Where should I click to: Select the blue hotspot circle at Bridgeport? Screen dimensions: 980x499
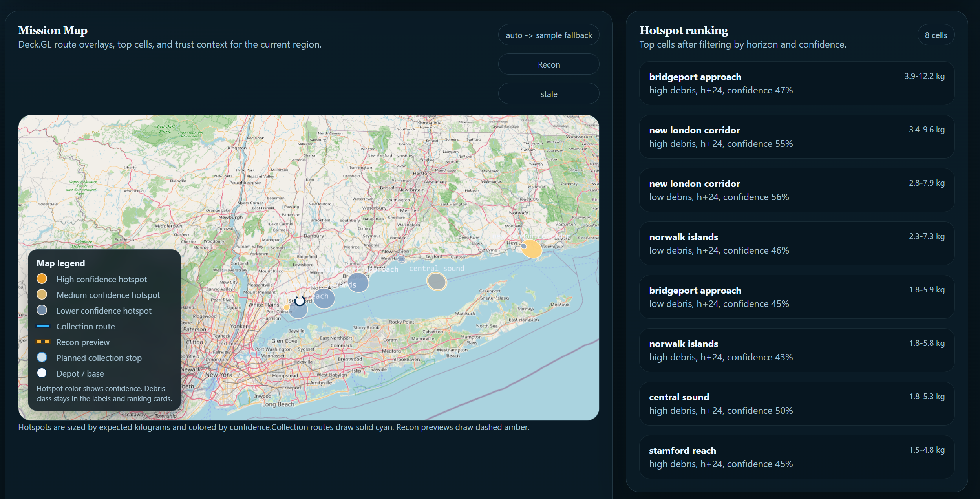pos(358,282)
